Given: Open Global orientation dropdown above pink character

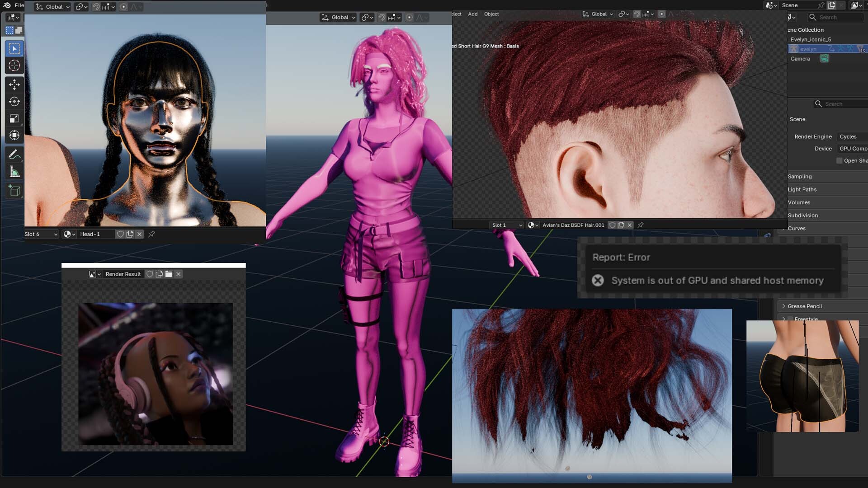Looking at the screenshot, I should [339, 17].
